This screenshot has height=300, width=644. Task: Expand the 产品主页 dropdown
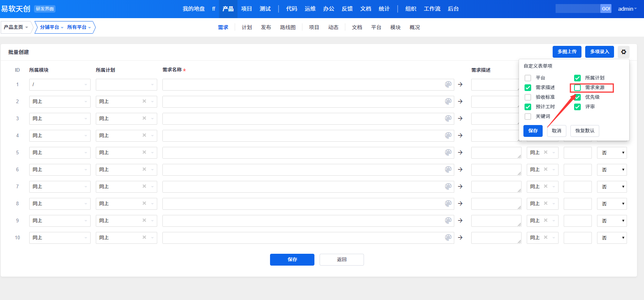pyautogui.click(x=16, y=27)
